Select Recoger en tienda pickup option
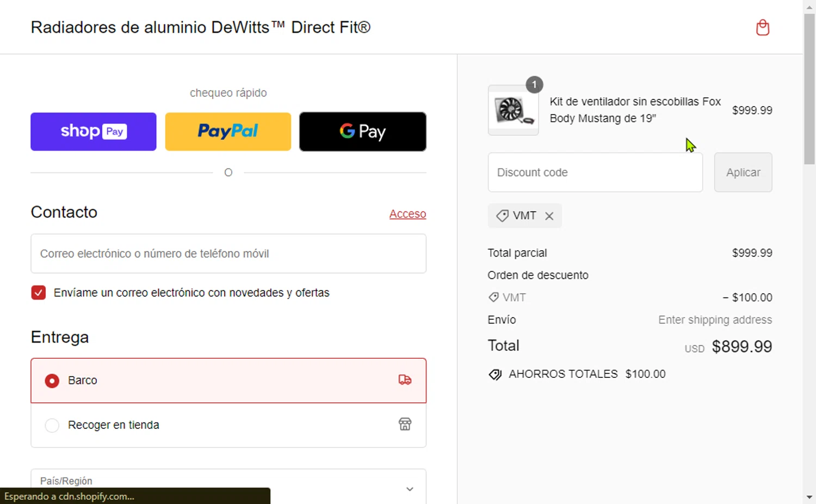Screen dimensions: 816x504 [228, 425]
